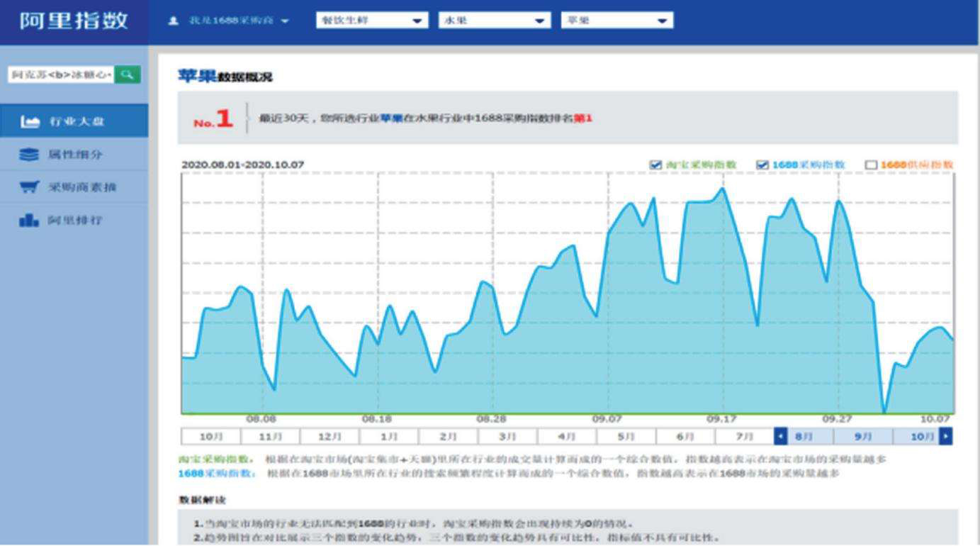
Task: Click the No.1 rank badge
Action: [x=213, y=119]
